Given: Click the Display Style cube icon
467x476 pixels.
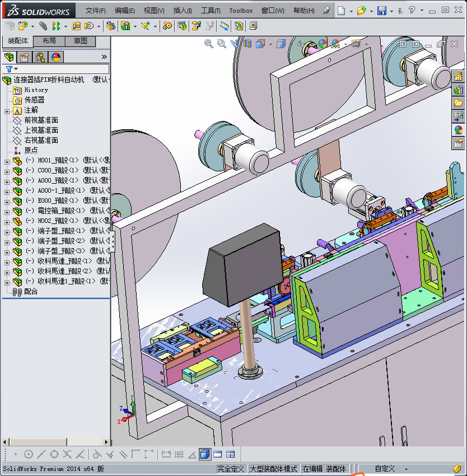Looking at the screenshot, I should coord(281,44).
